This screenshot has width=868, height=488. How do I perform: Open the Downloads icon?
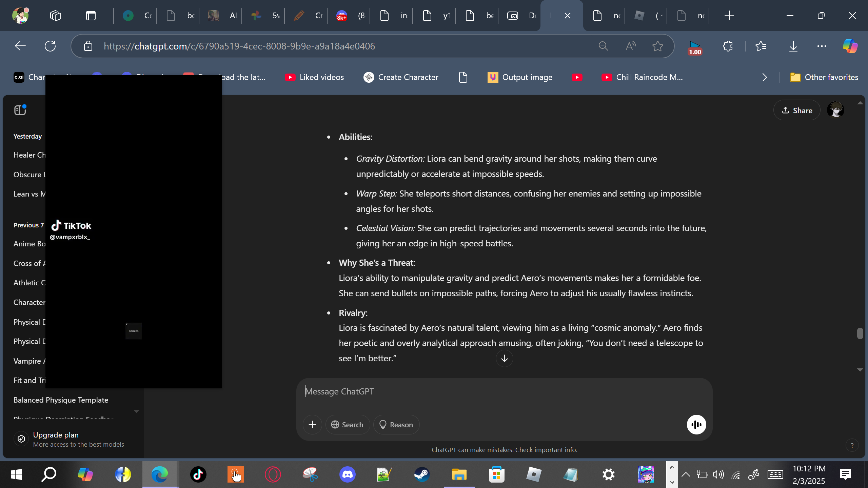793,46
